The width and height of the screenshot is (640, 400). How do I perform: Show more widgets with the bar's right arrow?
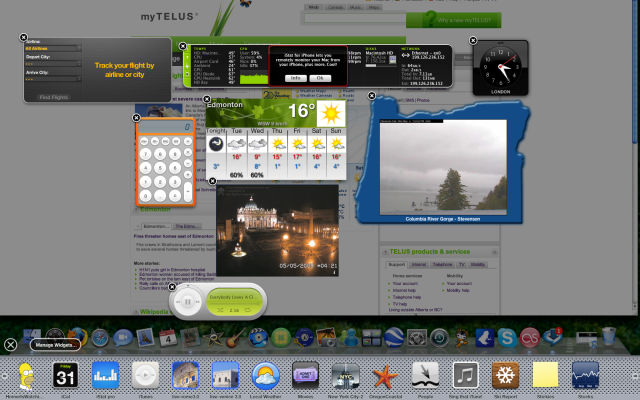tap(636, 376)
